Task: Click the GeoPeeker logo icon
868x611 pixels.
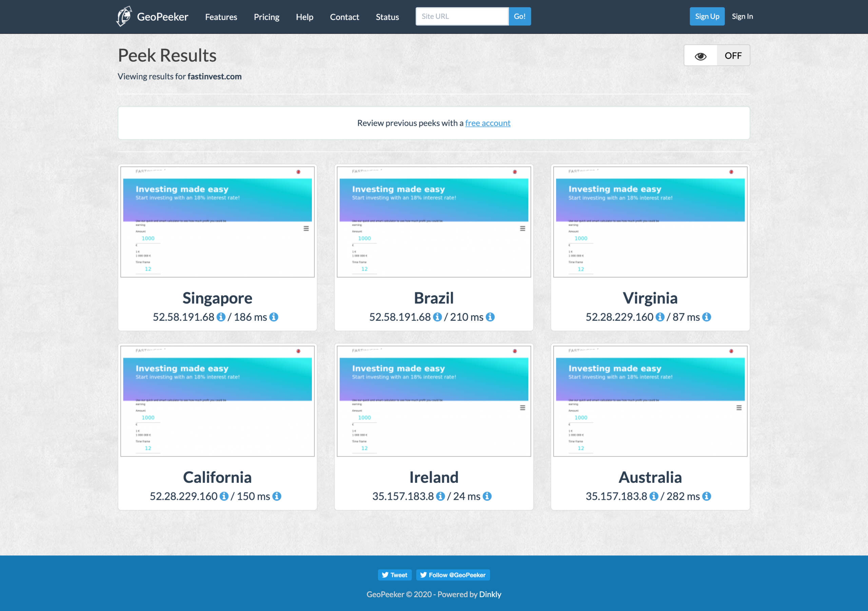Action: (124, 17)
